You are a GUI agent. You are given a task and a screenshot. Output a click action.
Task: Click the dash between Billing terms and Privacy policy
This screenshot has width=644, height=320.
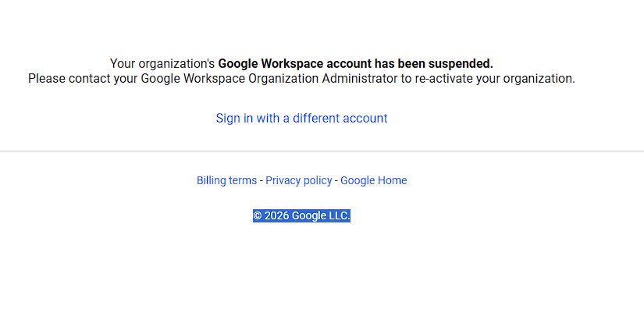point(262,180)
